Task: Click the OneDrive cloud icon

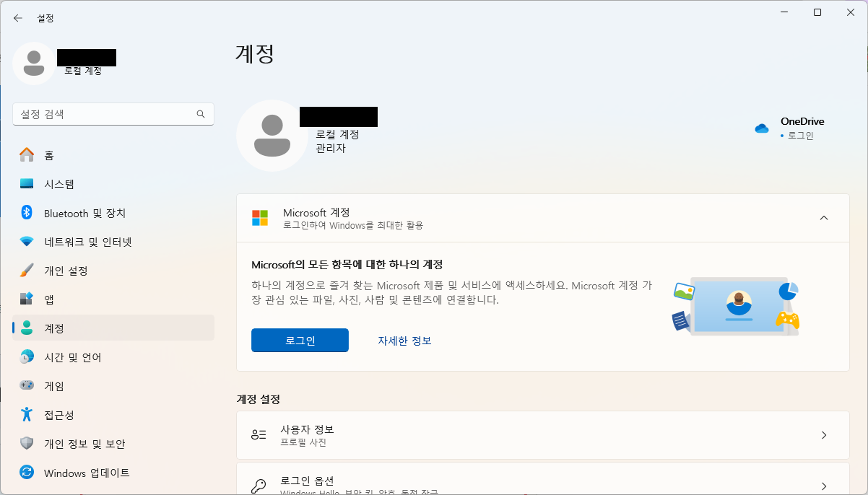Action: pos(761,128)
